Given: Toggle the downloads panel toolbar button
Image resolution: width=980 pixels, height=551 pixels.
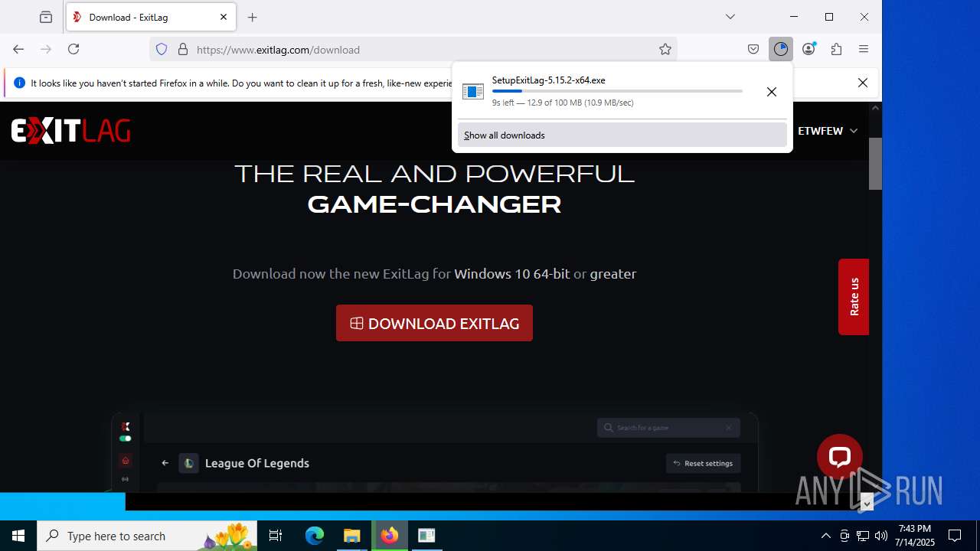Looking at the screenshot, I should (x=781, y=49).
